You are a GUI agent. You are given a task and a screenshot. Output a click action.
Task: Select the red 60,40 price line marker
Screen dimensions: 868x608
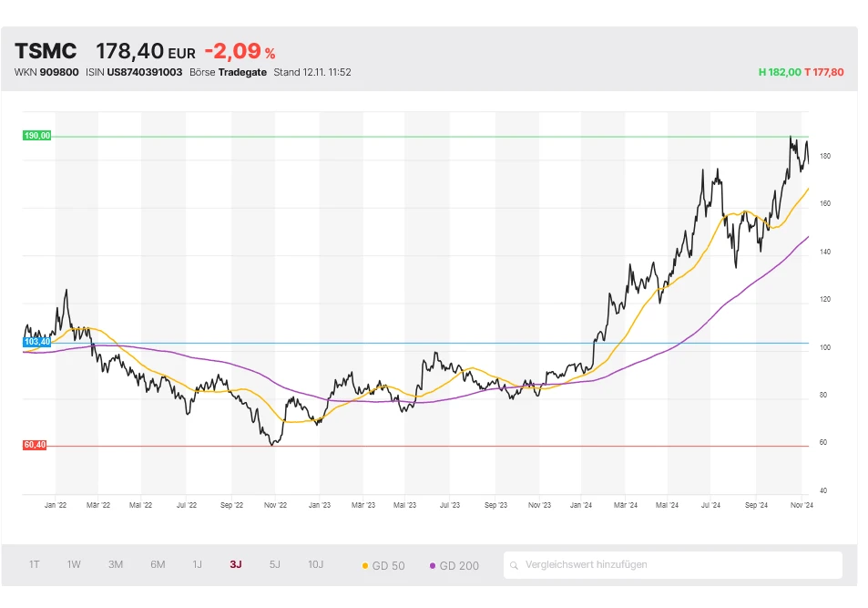click(34, 446)
